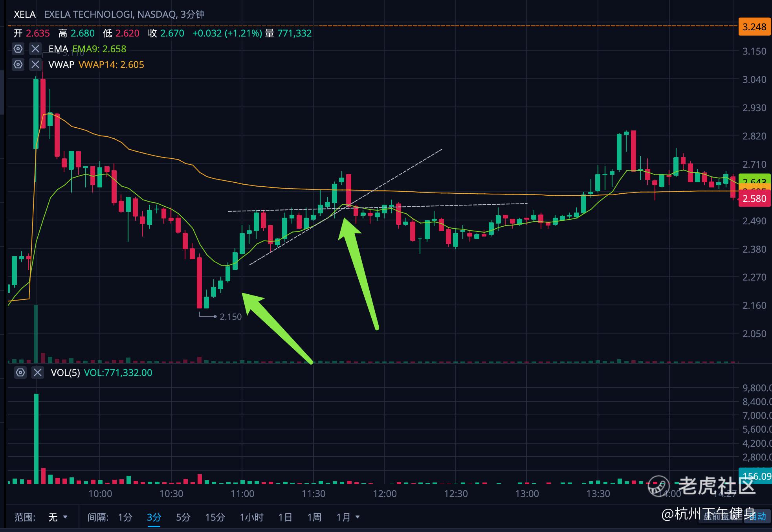
Task: Switch to the 5分 interval tab
Action: pyautogui.click(x=183, y=517)
